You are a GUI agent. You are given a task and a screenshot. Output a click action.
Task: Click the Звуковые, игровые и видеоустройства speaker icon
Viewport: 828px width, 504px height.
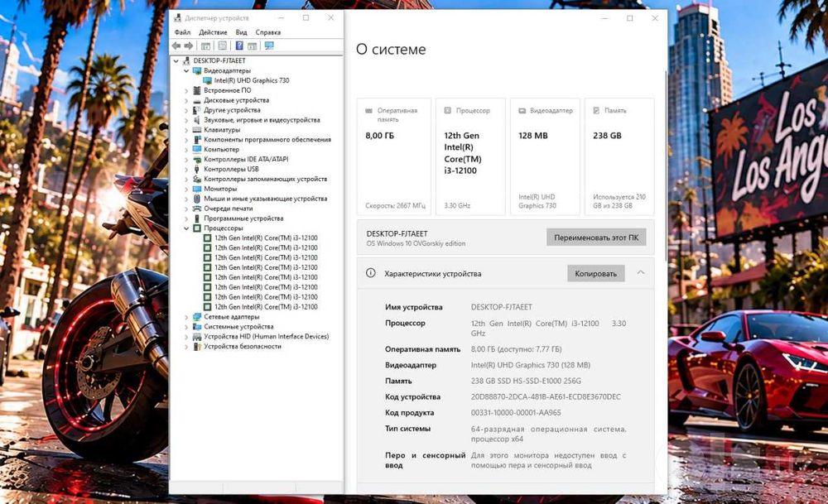197,120
